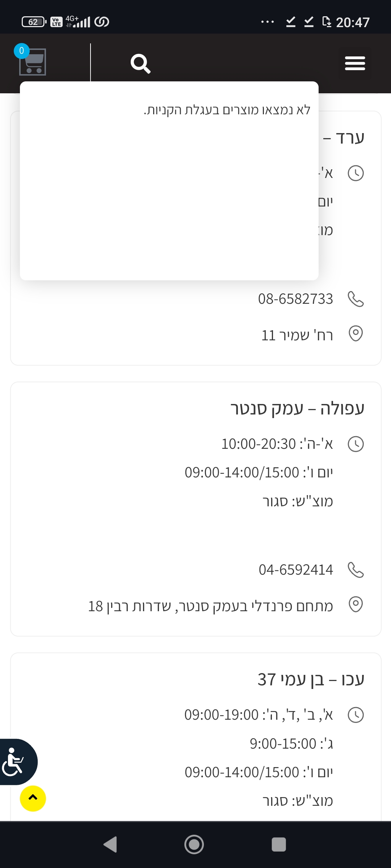Tap the location pin in Afula card
Screen dimensions: 391x868
[x=356, y=604]
